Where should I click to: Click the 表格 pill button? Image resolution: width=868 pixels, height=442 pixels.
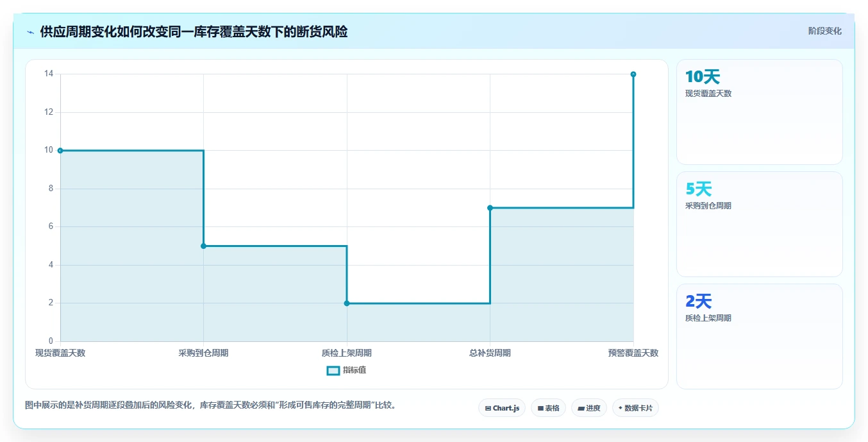(548, 408)
